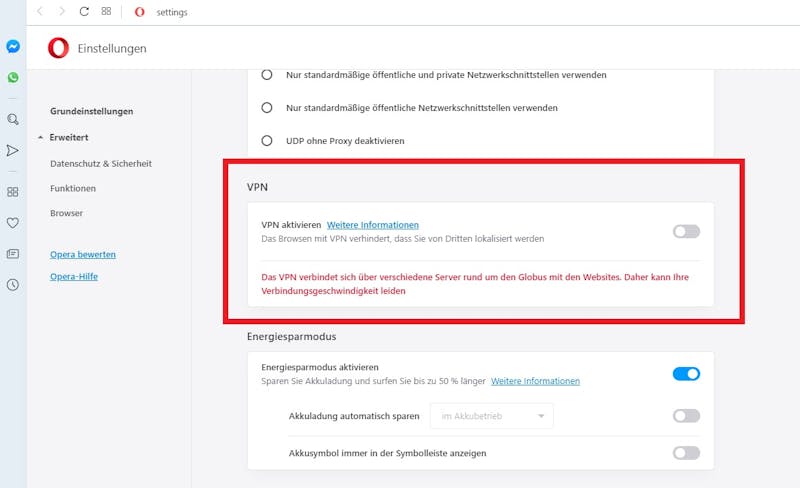Click the Speed Dial icon near address bar
Screen dimensions: 800x488
106,11
